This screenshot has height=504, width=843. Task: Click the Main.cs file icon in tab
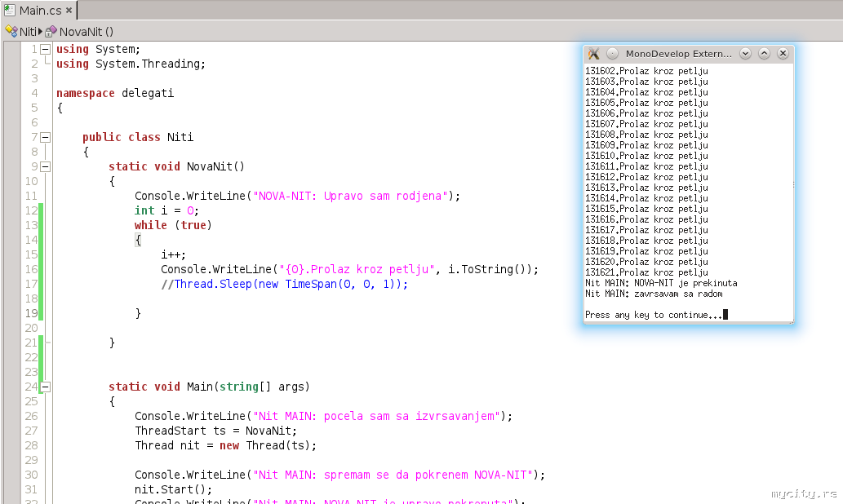click(x=10, y=11)
